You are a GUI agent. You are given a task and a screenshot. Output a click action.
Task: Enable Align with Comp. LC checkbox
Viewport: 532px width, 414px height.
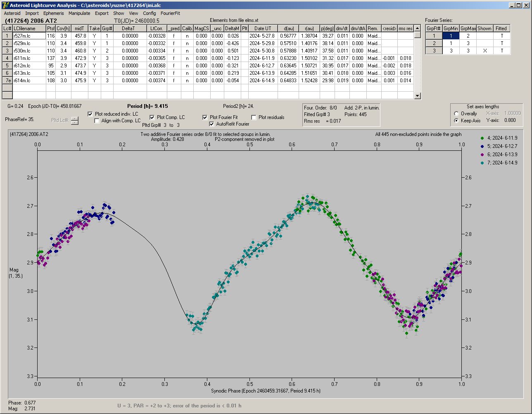point(97,121)
